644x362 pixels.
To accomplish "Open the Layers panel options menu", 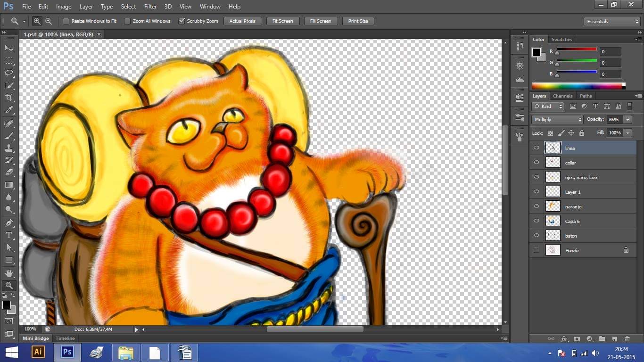I will [638, 96].
